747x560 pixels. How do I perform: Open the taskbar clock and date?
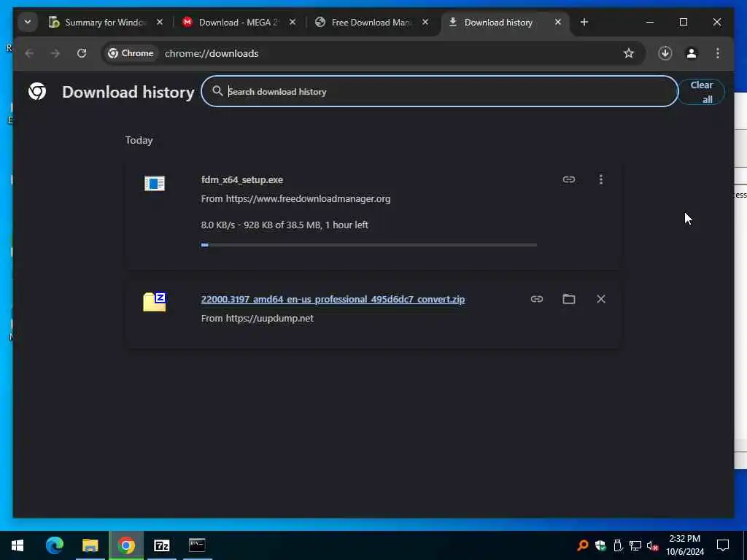tap(684, 545)
